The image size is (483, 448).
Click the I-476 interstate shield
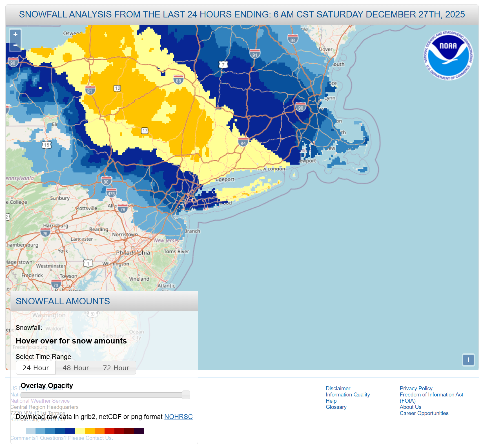point(111,193)
